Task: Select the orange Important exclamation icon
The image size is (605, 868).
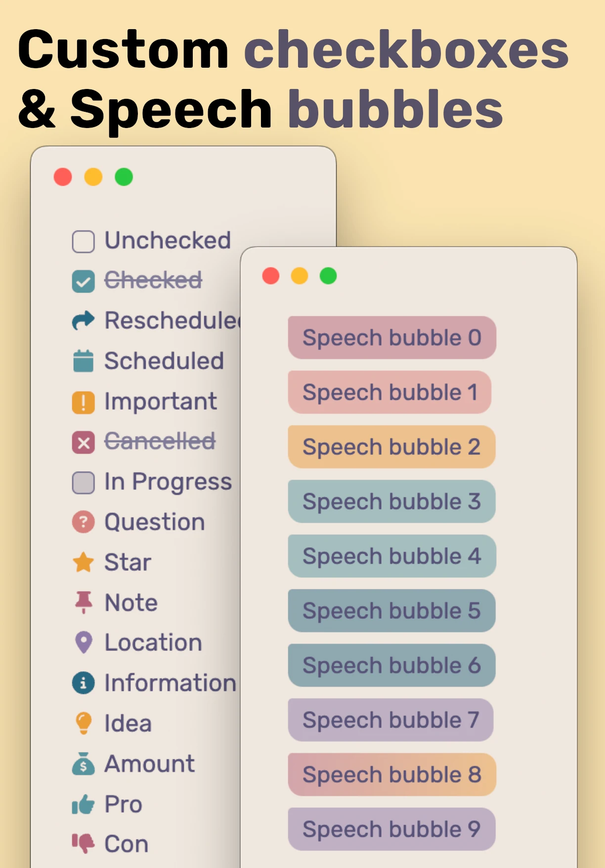Action: point(83,401)
